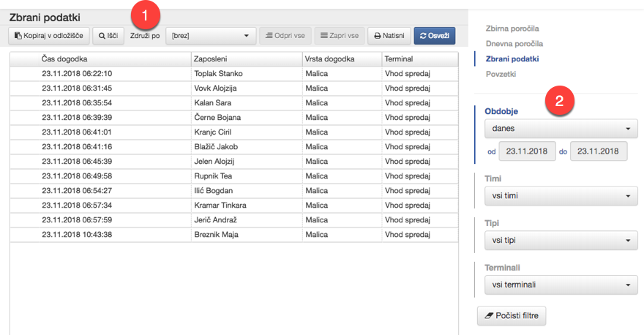The width and height of the screenshot is (644, 335).
Task: Sort by the Vrsta dogodka column header
Action: [x=342, y=59]
